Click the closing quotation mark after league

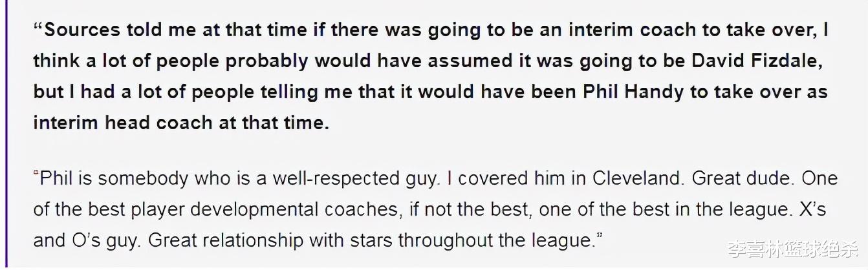(x=598, y=236)
